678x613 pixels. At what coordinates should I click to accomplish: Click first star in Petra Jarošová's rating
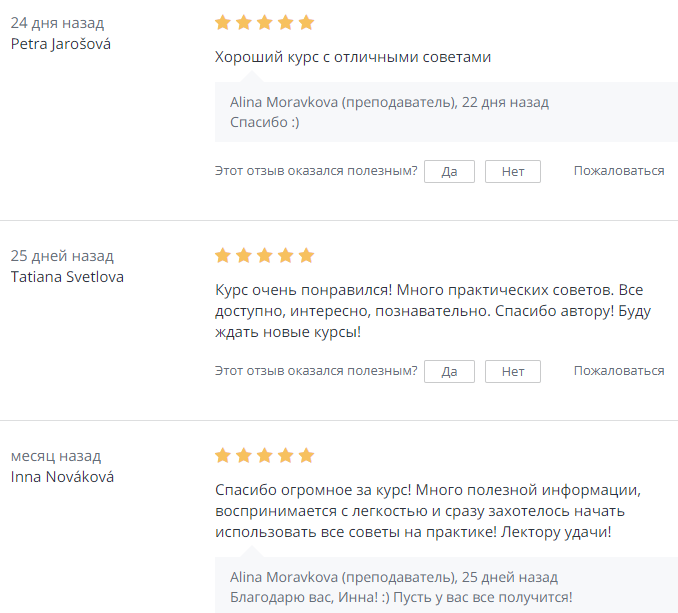point(223,22)
